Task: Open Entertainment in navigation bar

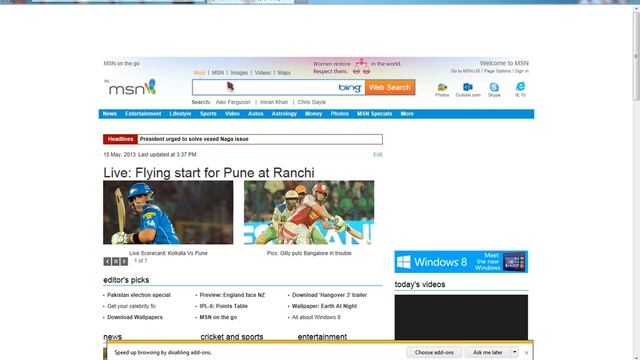Action: tap(143, 114)
